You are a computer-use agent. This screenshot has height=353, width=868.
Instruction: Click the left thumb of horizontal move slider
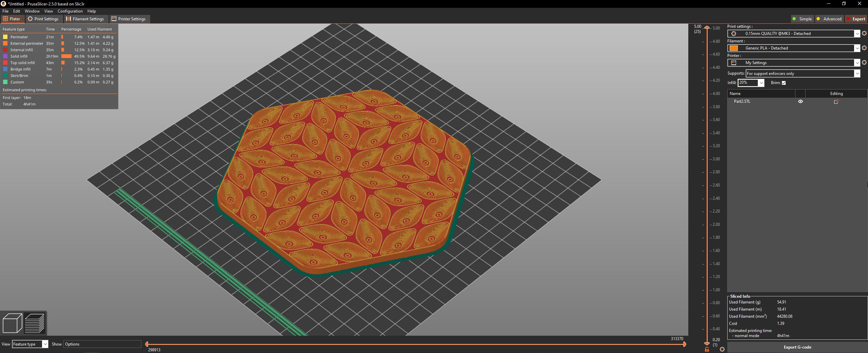(146, 344)
